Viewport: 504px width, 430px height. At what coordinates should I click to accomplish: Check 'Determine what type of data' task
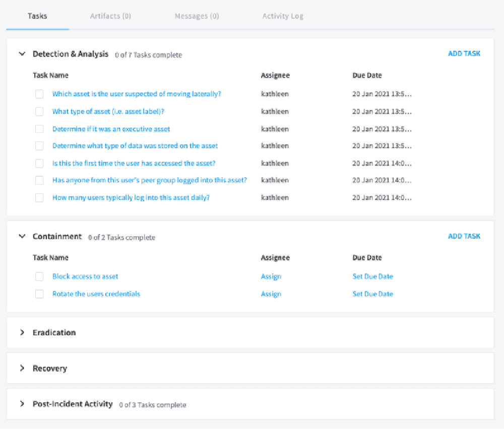click(39, 146)
